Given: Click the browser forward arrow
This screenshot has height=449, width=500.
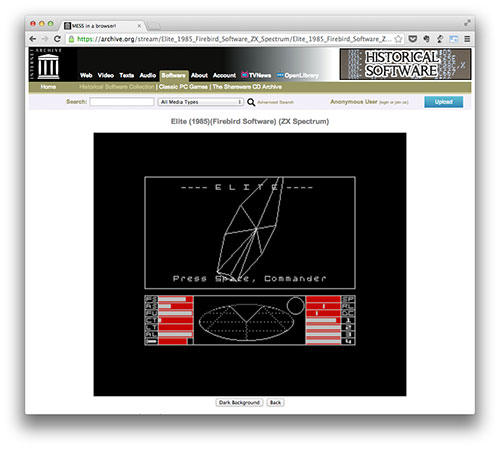Looking at the screenshot, I should 45,39.
